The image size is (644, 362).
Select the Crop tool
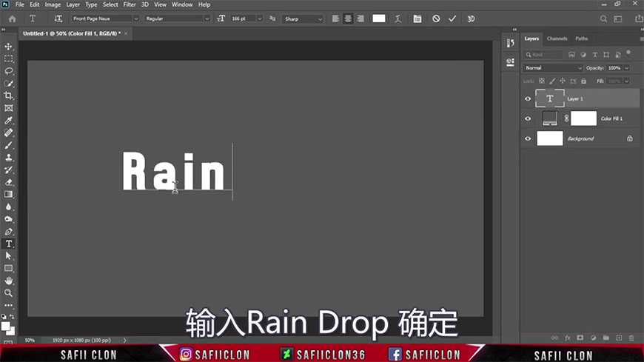tap(9, 95)
